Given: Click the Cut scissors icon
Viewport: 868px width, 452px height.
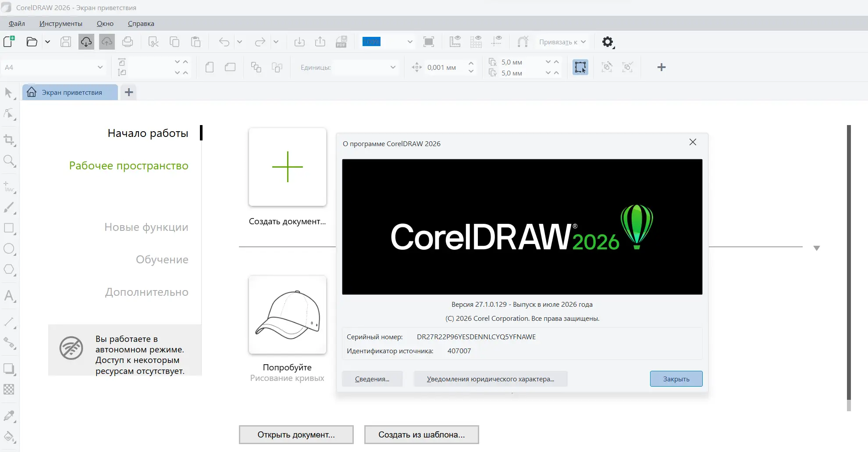Looking at the screenshot, I should click(x=153, y=42).
